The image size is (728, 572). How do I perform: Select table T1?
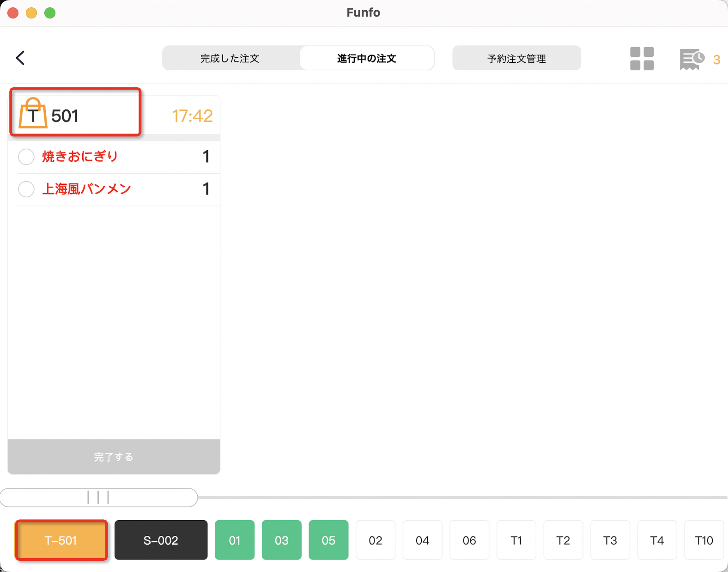[516, 540]
